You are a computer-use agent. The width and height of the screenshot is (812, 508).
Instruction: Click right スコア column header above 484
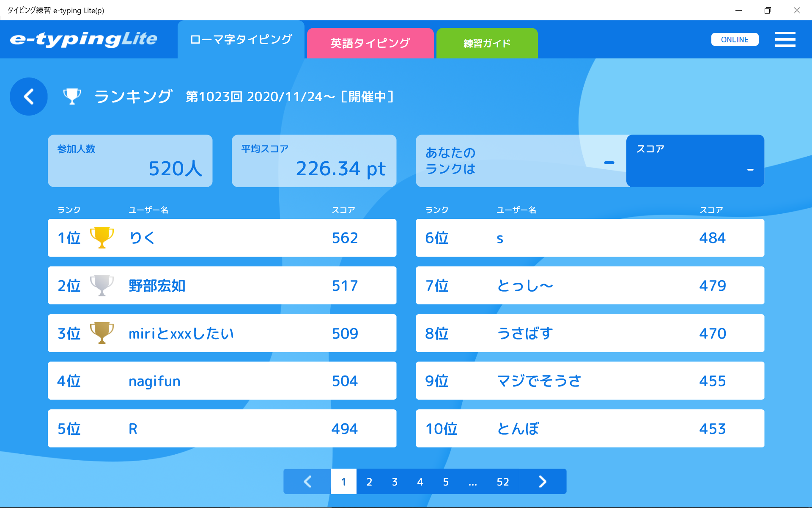point(711,210)
